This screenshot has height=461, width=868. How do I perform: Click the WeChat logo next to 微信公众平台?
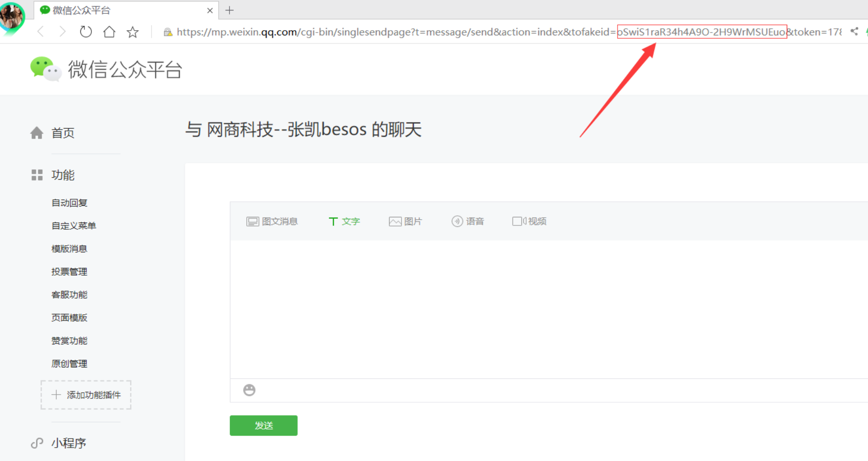tap(46, 69)
